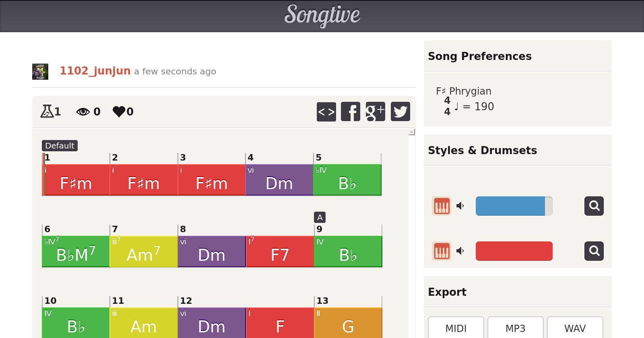Share the song on Google Plus
The width and height of the screenshot is (644, 338).
376,111
